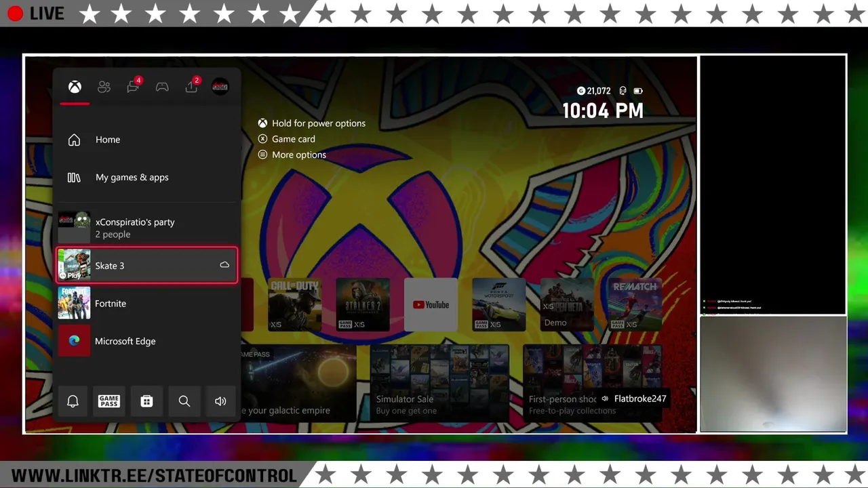The height and width of the screenshot is (488, 868).
Task: Click the Fortnite game thumbnail
Action: point(74,303)
